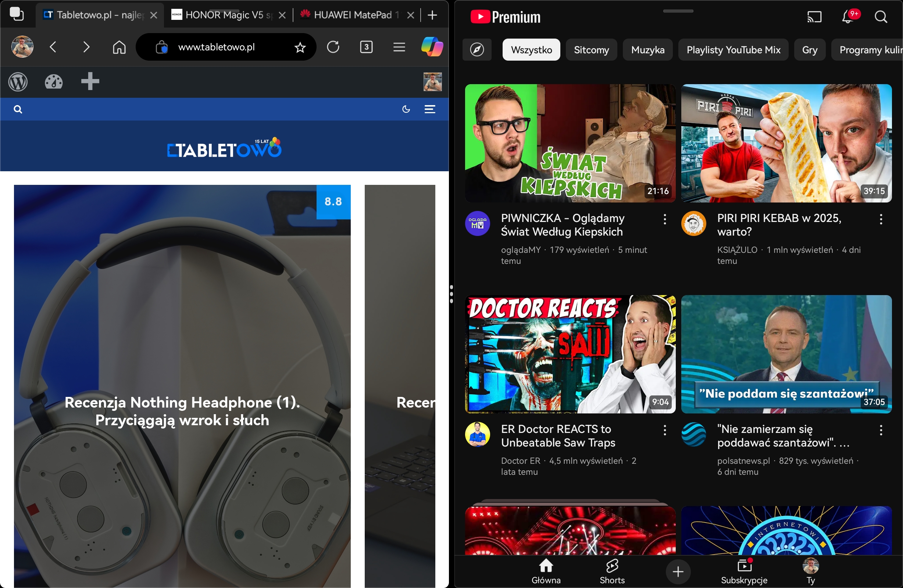Image resolution: width=903 pixels, height=588 pixels.
Task: Cast YouTube to a device
Action: [x=814, y=17]
